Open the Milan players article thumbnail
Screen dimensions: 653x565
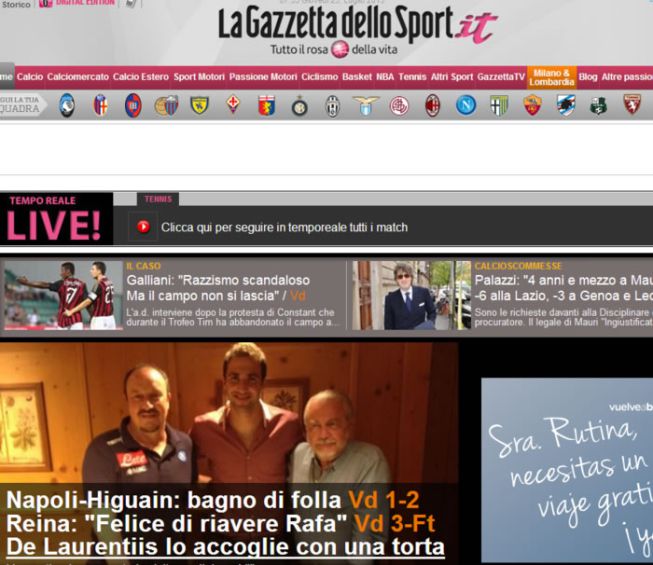[63, 295]
